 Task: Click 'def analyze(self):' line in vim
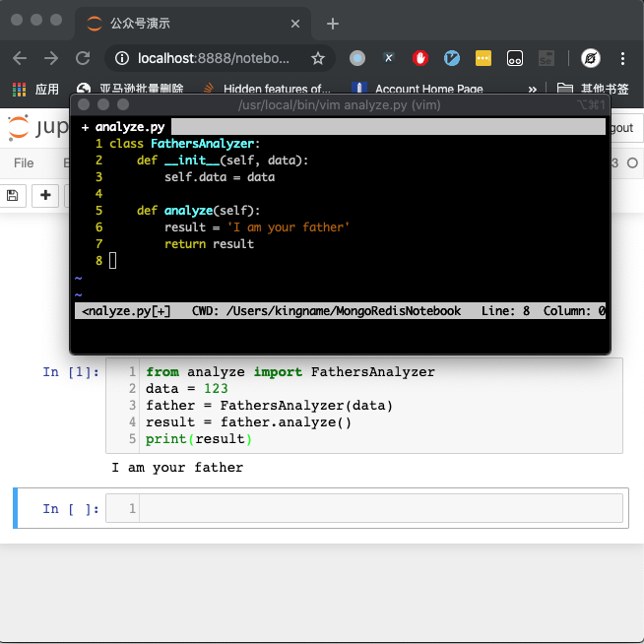pyautogui.click(x=198, y=211)
